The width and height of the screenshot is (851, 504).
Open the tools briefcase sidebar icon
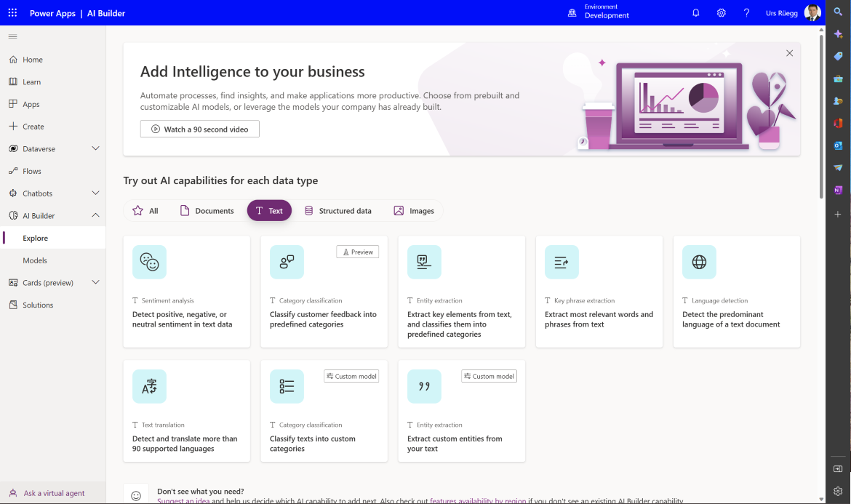[838, 79]
